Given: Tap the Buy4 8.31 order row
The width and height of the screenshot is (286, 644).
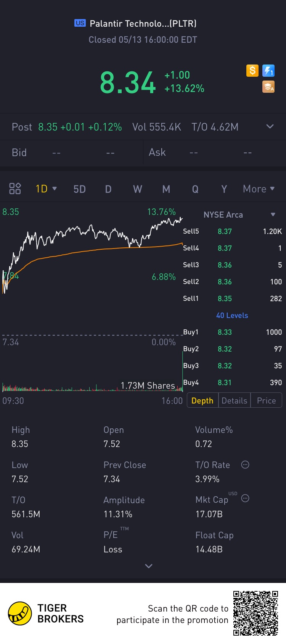Looking at the screenshot, I should point(232,383).
